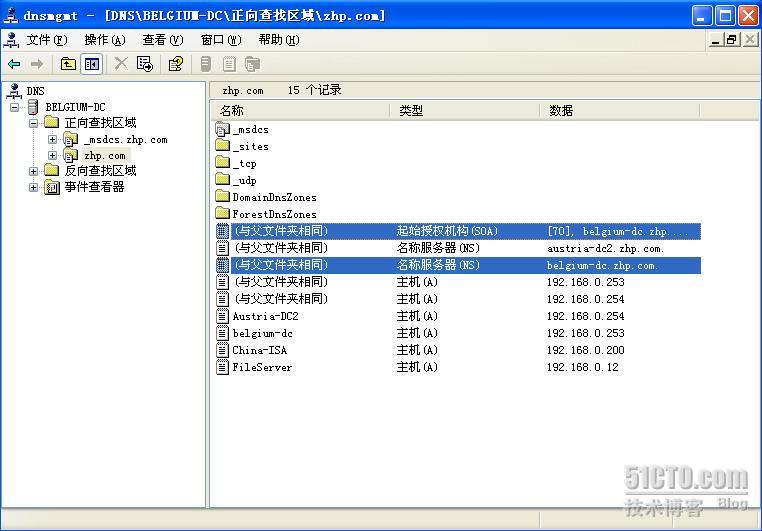Click the New record toolbar icon
The width and height of the screenshot is (762, 531).
coord(229,64)
